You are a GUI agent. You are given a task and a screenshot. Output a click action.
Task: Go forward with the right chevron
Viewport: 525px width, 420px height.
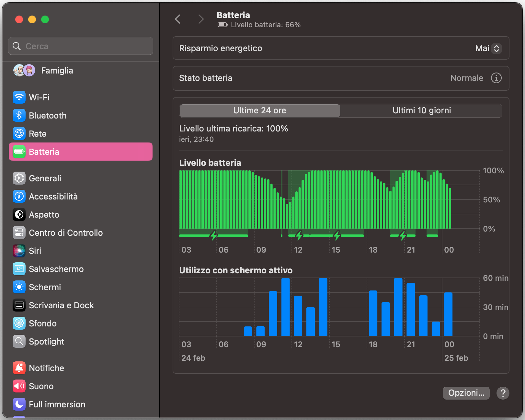point(201,19)
